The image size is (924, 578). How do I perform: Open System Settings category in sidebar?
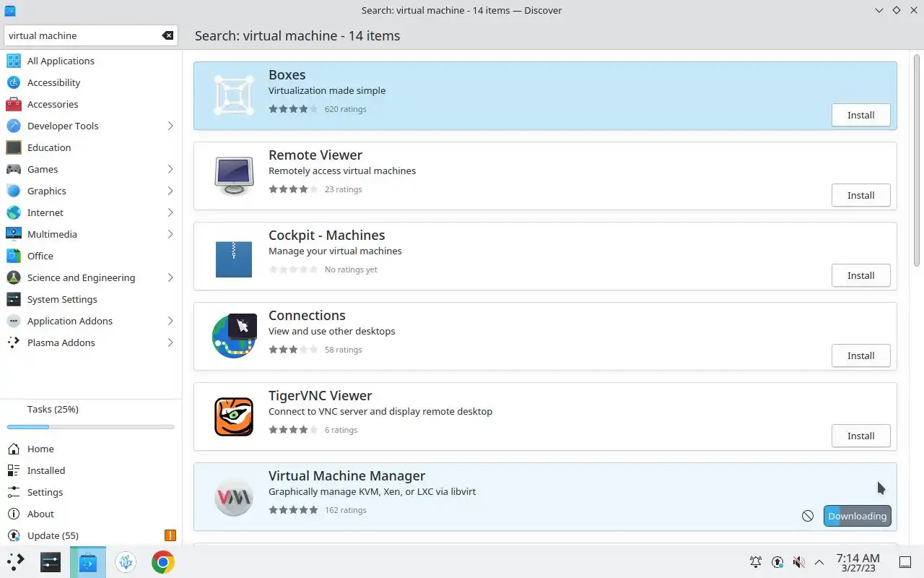(91, 299)
